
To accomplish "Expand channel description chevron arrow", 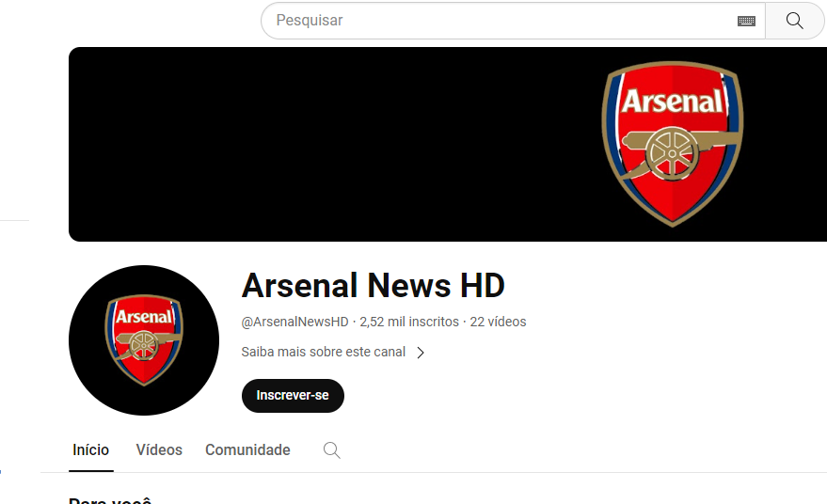I will pyautogui.click(x=421, y=353).
